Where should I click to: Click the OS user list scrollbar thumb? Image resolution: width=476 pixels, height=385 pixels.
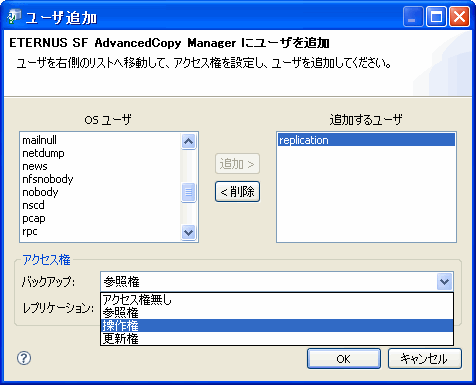pos(188,192)
